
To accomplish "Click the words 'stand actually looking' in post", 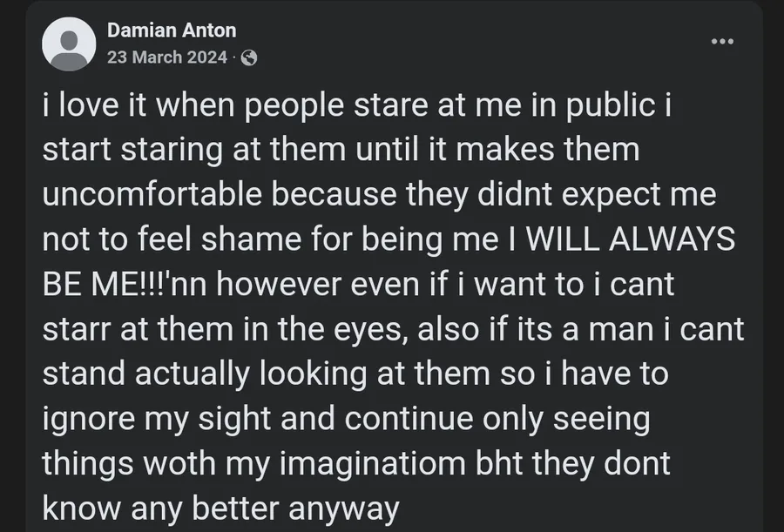I will [x=205, y=375].
